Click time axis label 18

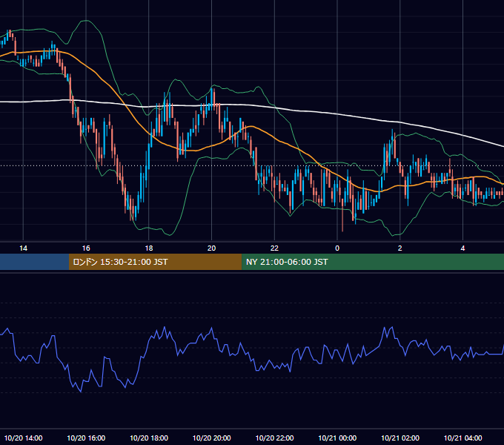point(149,248)
